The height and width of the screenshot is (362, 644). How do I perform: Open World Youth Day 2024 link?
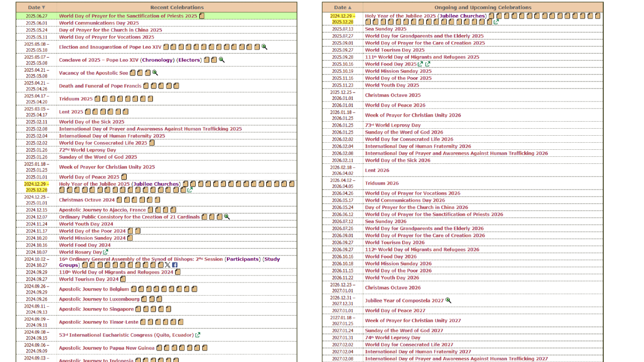coord(86,224)
